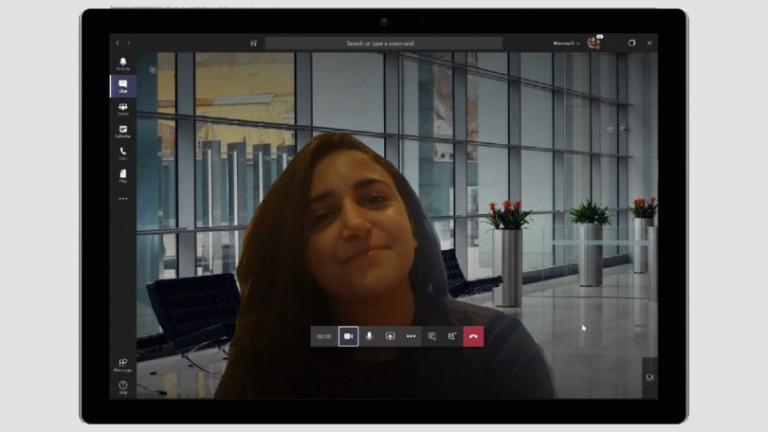Open self-view camera icon at bottom-right of the video
768x432 pixels.
pos(650,378)
